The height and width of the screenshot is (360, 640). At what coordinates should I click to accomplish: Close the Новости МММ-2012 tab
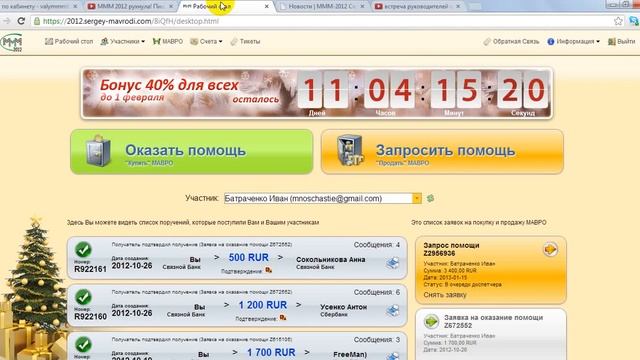coord(362,6)
